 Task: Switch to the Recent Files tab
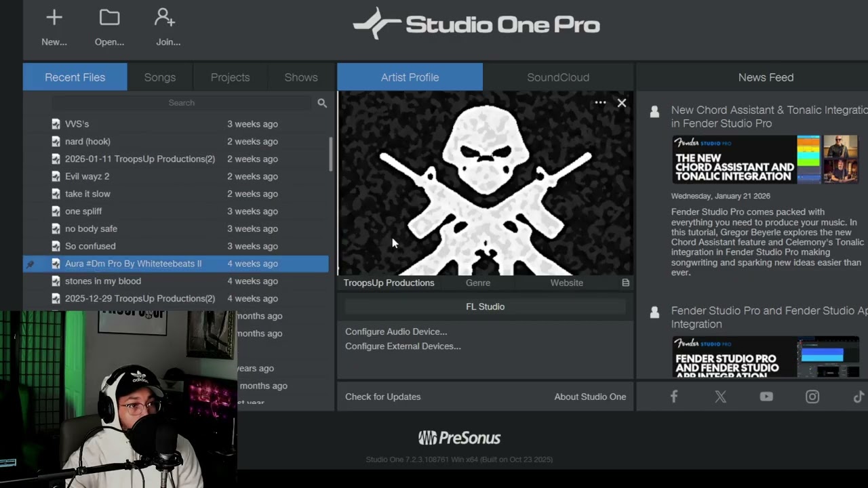75,77
